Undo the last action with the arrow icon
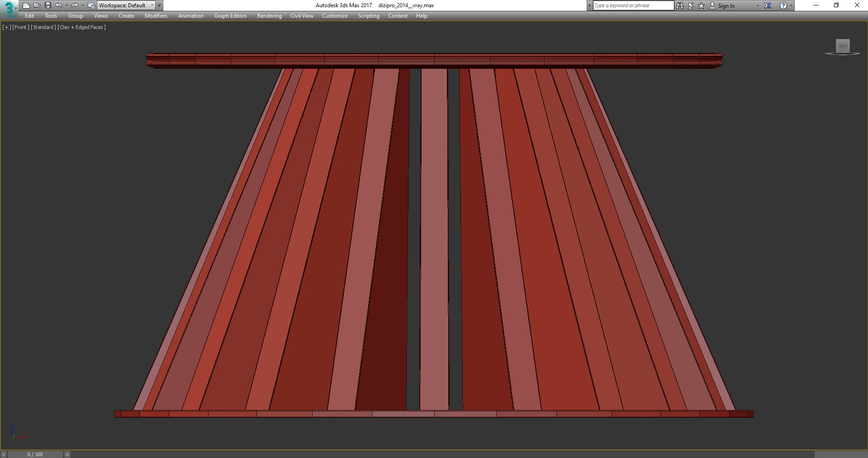Screen dimensions: 868x458 (x=58, y=5)
